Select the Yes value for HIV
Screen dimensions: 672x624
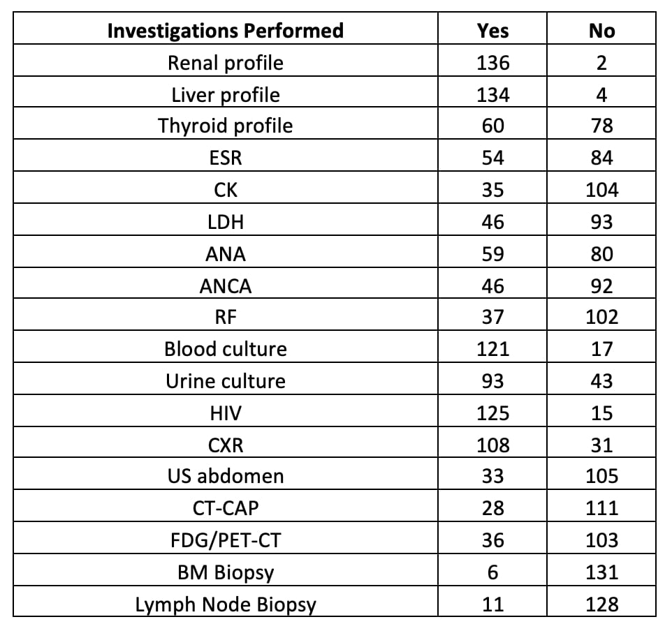pyautogui.click(x=492, y=413)
